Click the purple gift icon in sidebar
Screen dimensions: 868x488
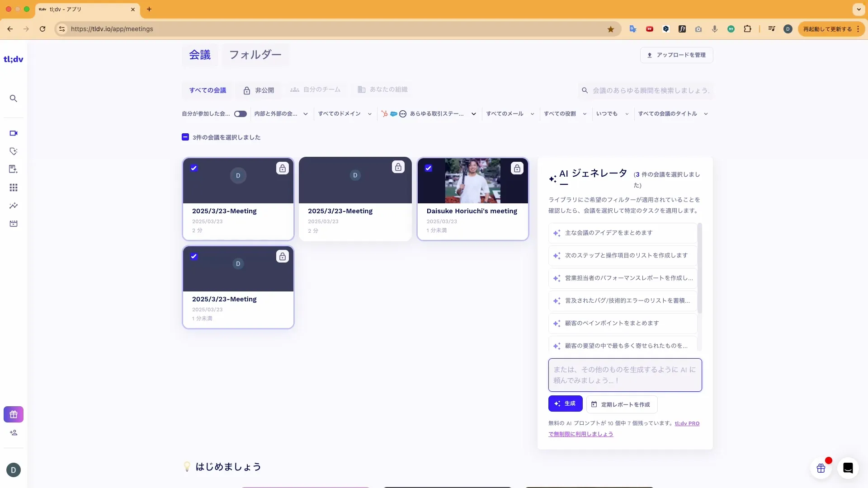14,414
